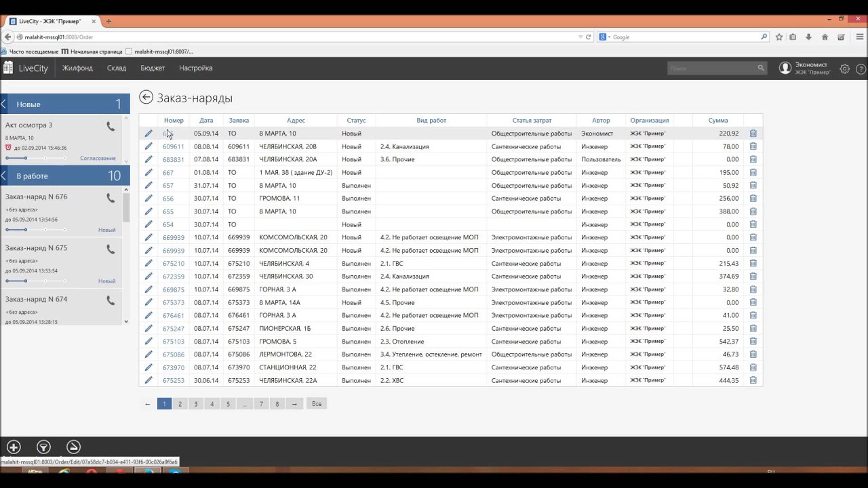Click progress slider on Заказ-наряд N 675 card
Viewport: 868px width, 488px height.
pos(36,281)
